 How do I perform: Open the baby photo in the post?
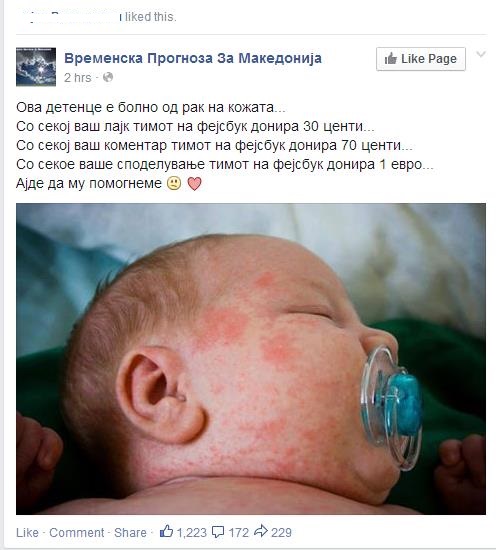click(251, 358)
